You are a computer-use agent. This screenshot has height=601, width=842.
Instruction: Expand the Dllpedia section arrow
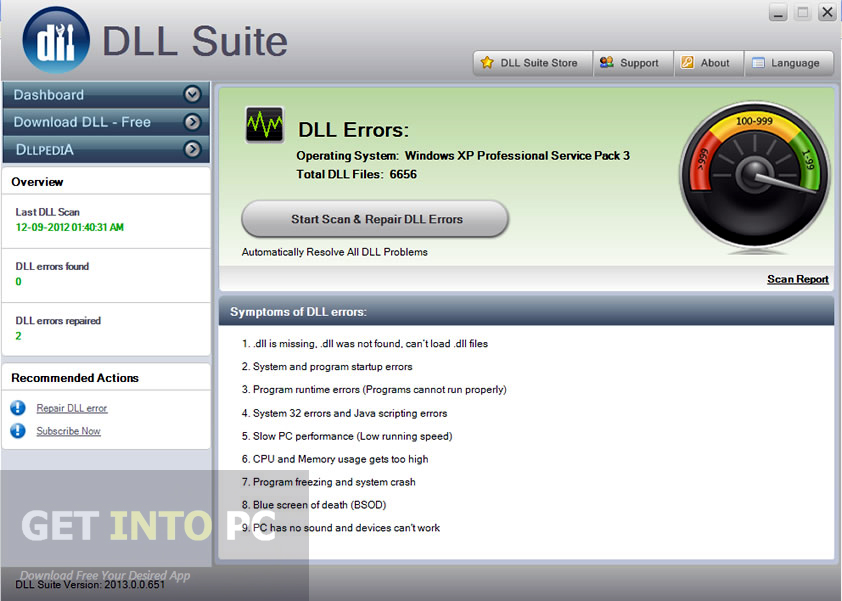coord(192,149)
